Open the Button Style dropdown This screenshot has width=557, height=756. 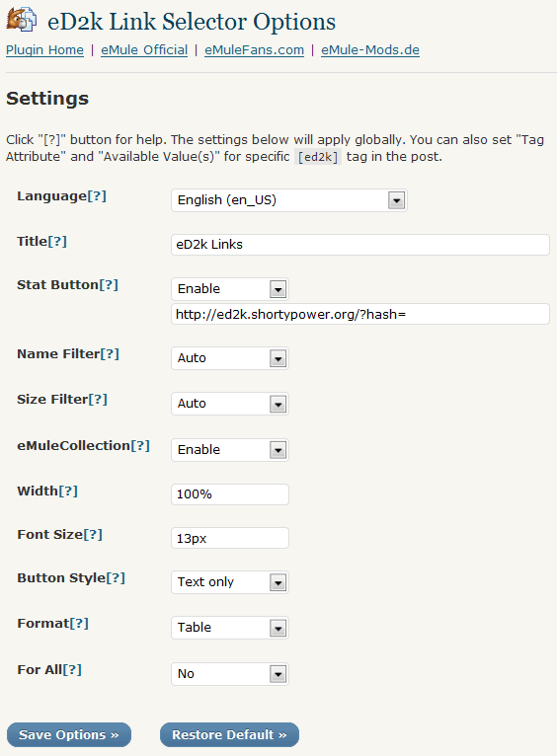(x=230, y=582)
